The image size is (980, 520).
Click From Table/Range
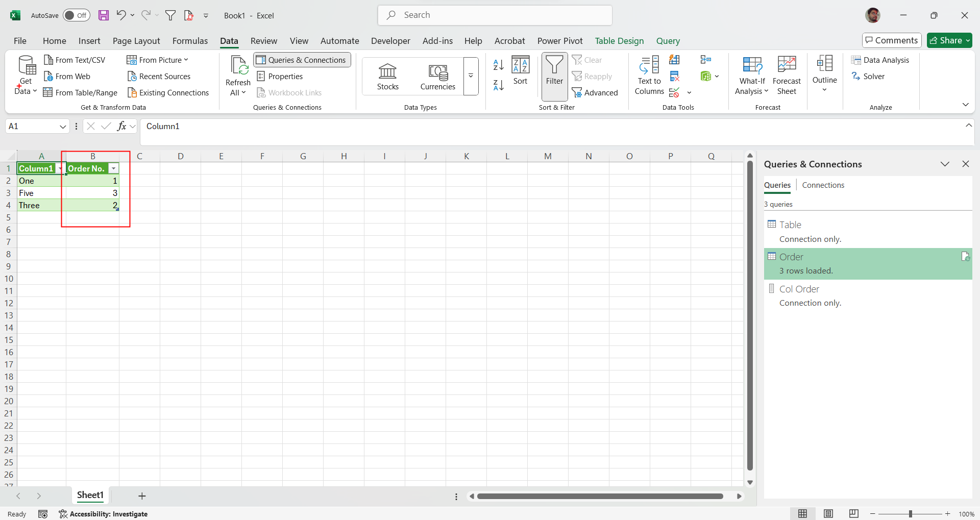[80, 93]
